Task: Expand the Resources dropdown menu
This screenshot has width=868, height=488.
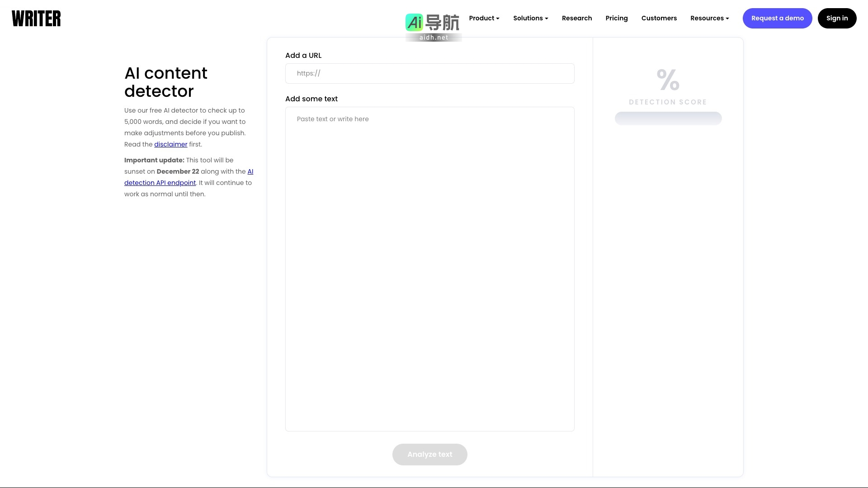Action: tap(709, 18)
